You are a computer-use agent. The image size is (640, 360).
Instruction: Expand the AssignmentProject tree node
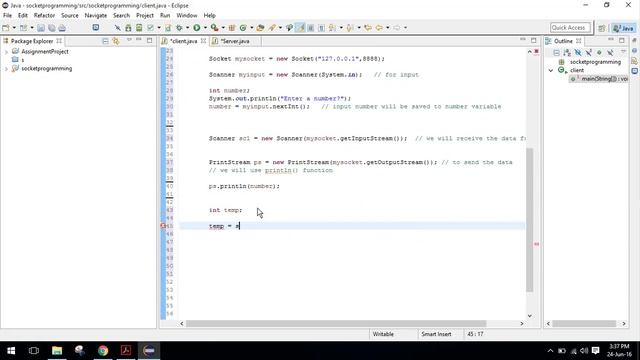pyautogui.click(x=6, y=52)
